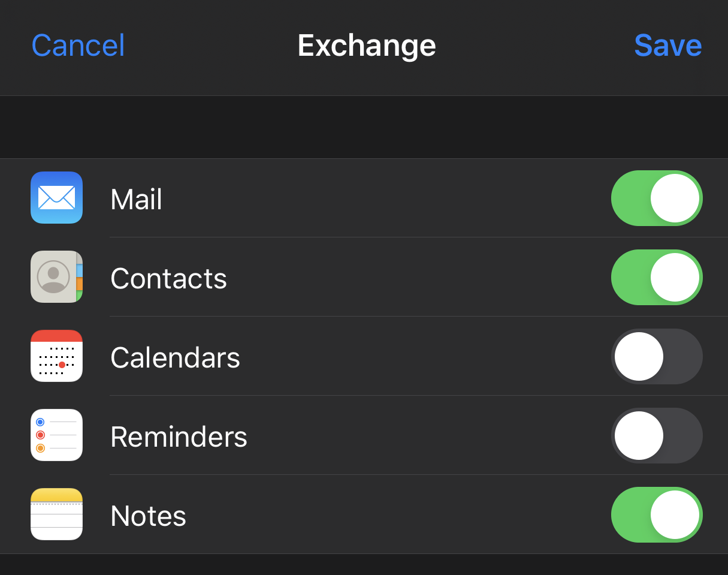The height and width of the screenshot is (575, 728).
Task: Save the Exchange account settings
Action: click(667, 46)
